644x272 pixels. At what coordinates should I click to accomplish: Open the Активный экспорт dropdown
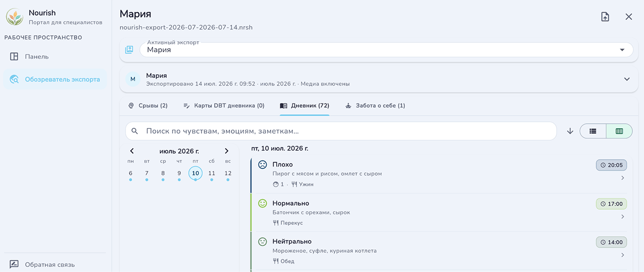pos(386,50)
